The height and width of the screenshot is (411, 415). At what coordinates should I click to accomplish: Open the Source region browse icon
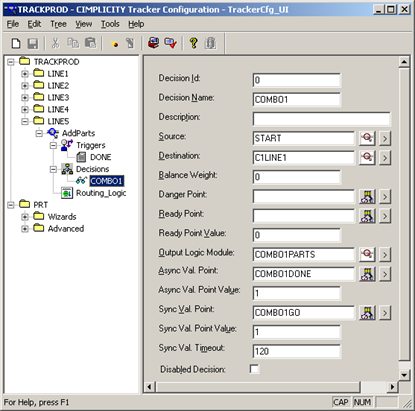click(367, 138)
